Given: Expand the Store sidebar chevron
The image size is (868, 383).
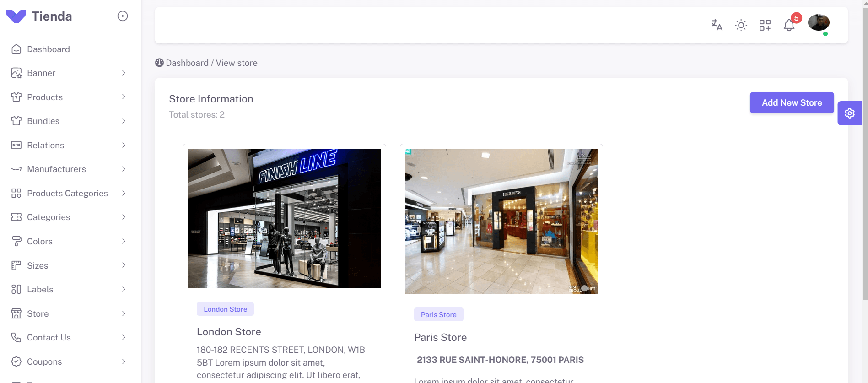Looking at the screenshot, I should point(124,313).
